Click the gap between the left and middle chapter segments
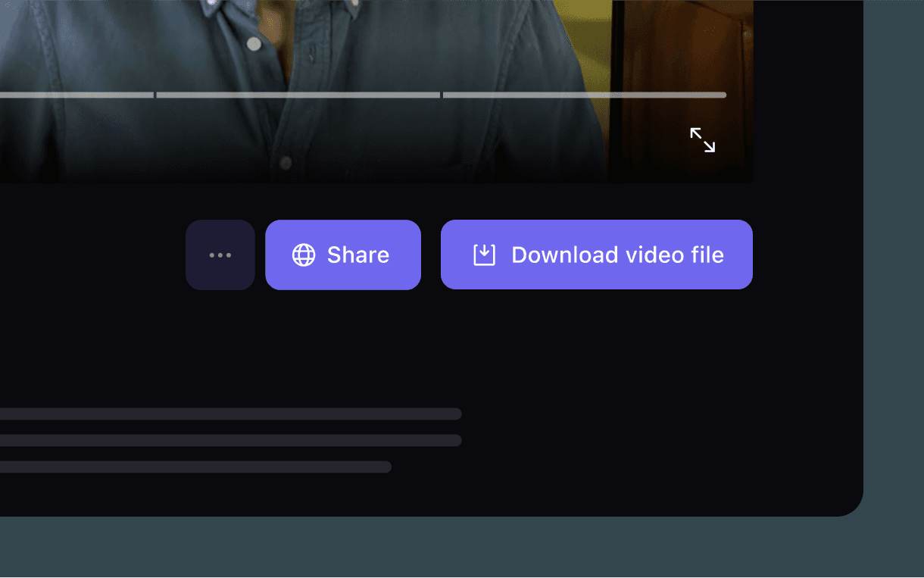Viewport: 924px width, 578px height. pyautogui.click(x=155, y=95)
